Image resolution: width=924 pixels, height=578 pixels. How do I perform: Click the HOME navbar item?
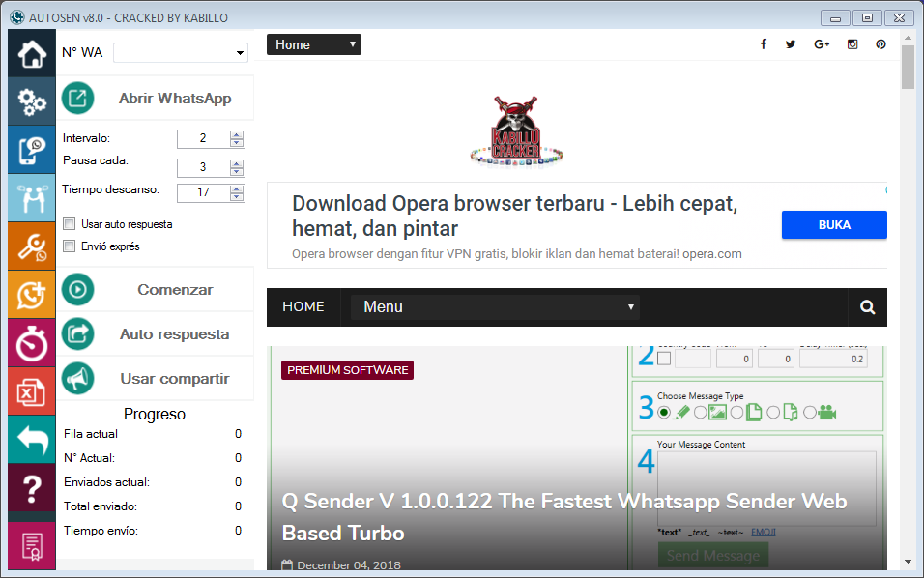pyautogui.click(x=303, y=307)
